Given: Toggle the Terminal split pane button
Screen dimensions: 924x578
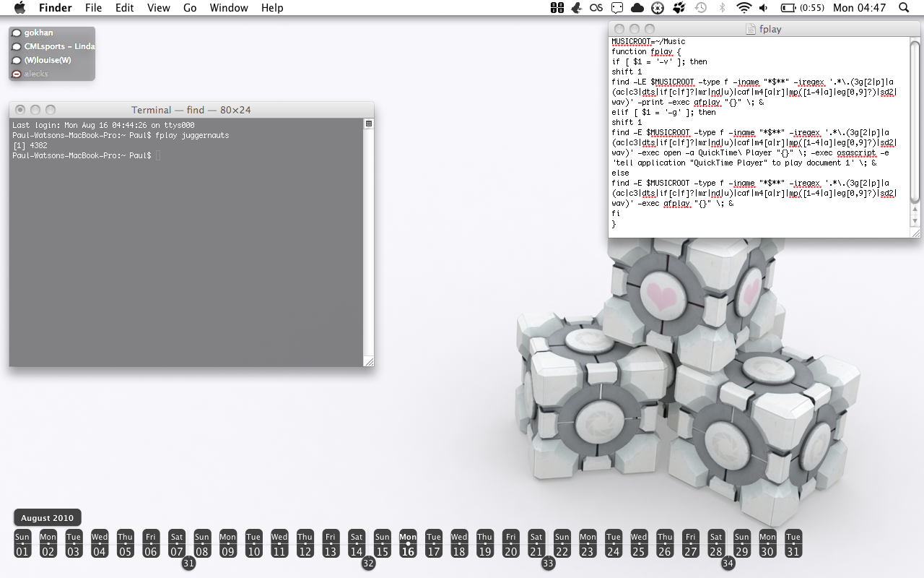Looking at the screenshot, I should click(x=368, y=124).
